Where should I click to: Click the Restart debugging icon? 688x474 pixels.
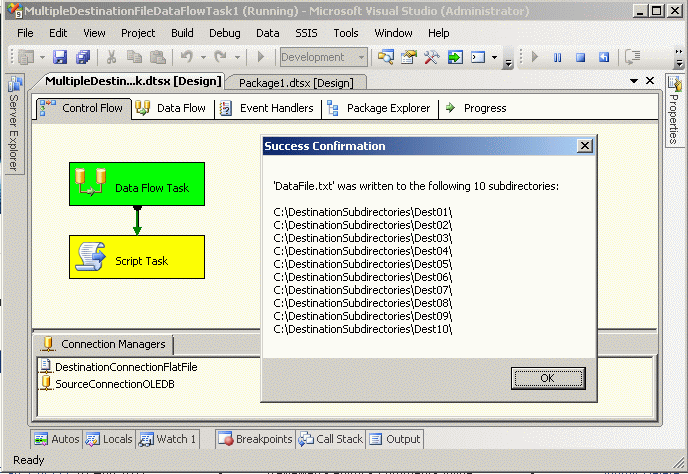[x=604, y=57]
